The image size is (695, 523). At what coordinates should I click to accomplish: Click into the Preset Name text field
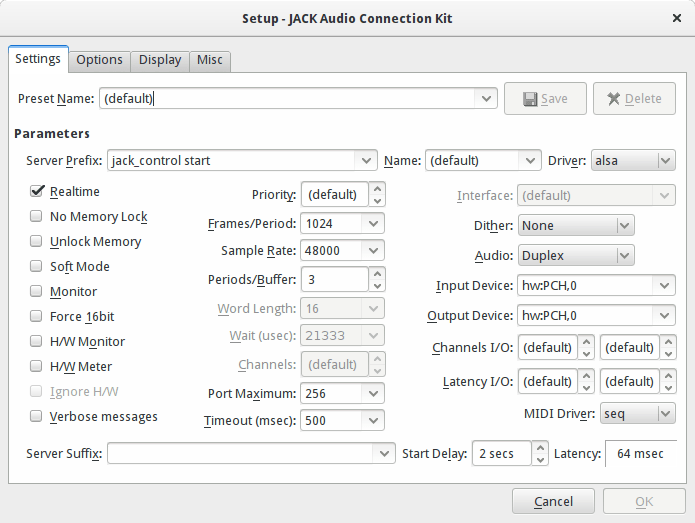click(287, 98)
